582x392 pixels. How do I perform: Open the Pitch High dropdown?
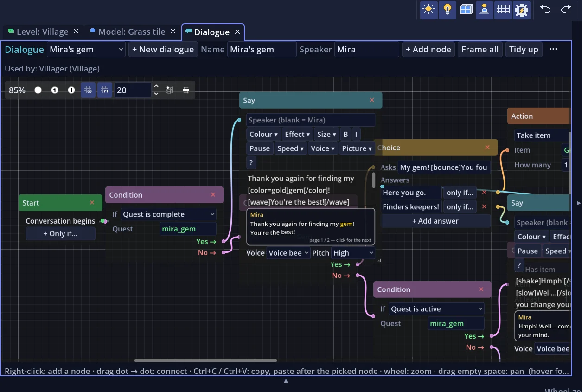tap(353, 253)
